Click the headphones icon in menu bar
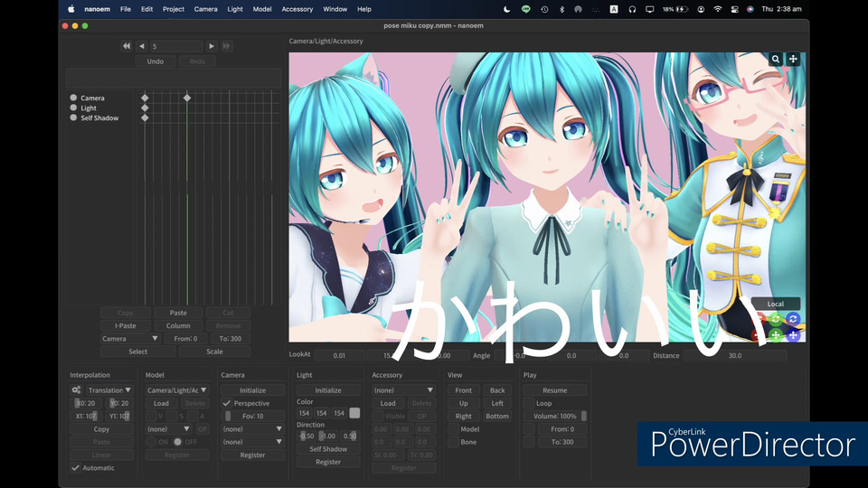 (632, 9)
